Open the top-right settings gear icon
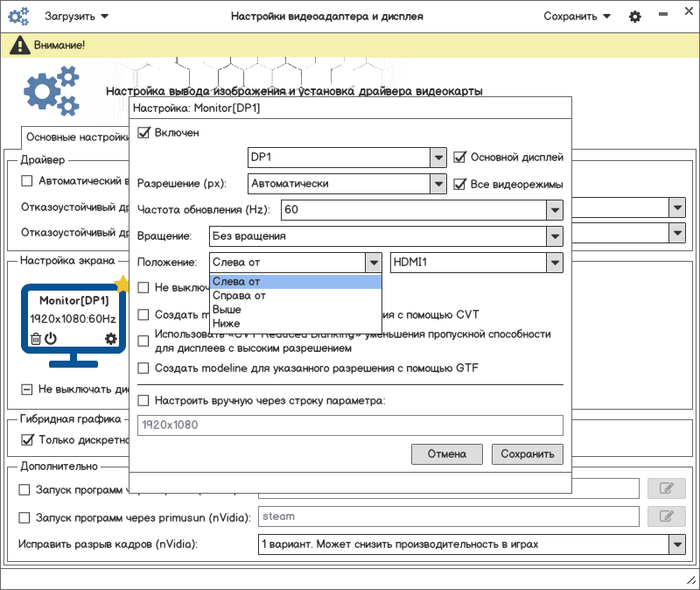Image resolution: width=700 pixels, height=590 pixels. click(635, 17)
